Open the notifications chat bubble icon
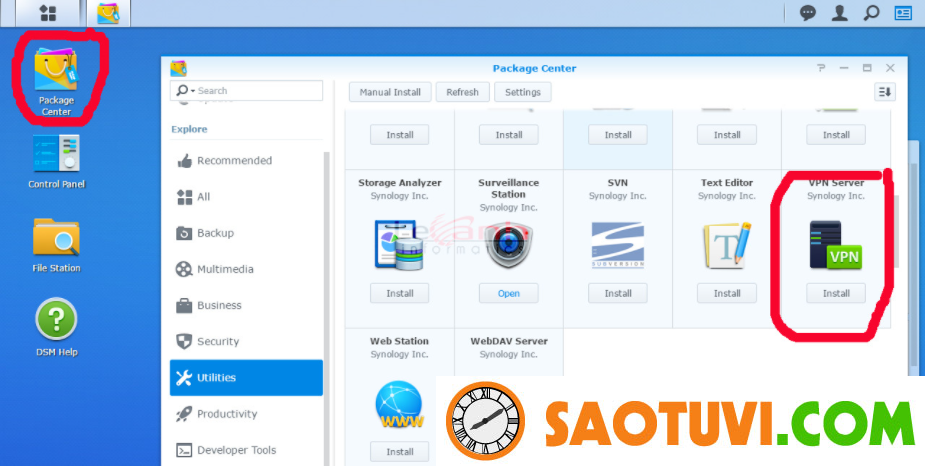The height and width of the screenshot is (466, 925). 808,13
